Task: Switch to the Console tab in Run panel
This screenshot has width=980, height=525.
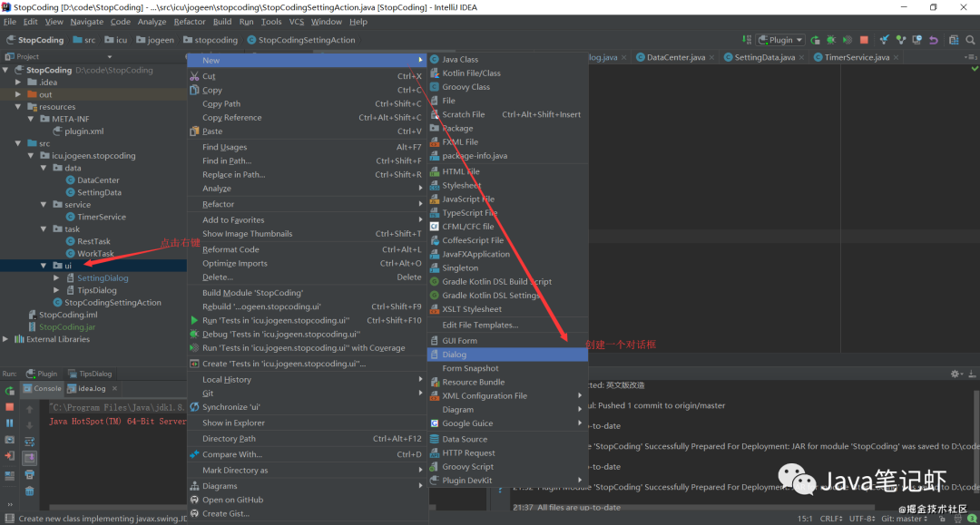Action: (43, 388)
